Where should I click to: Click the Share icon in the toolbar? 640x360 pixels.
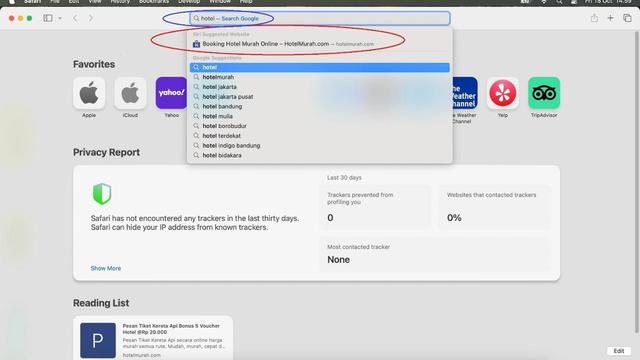(x=594, y=18)
